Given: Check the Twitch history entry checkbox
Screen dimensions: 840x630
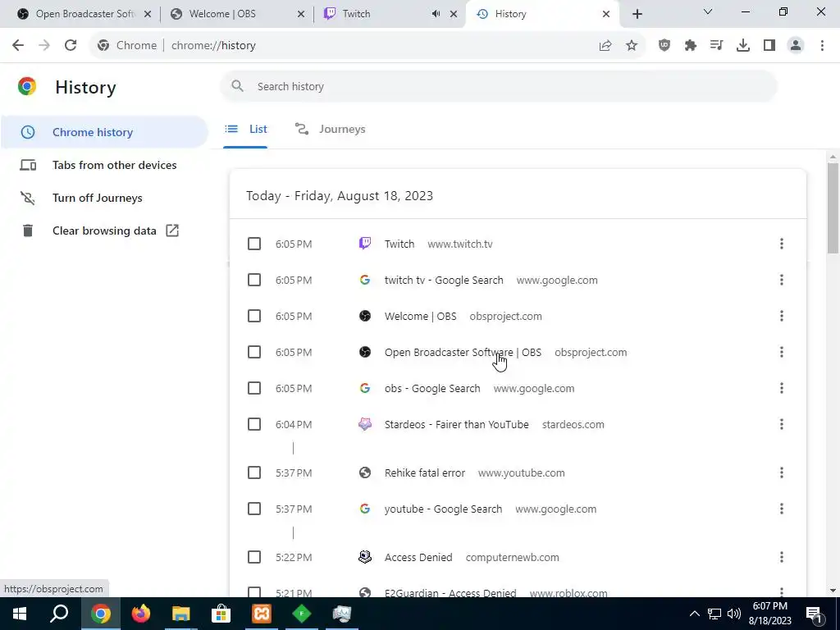Looking at the screenshot, I should pyautogui.click(x=254, y=244).
